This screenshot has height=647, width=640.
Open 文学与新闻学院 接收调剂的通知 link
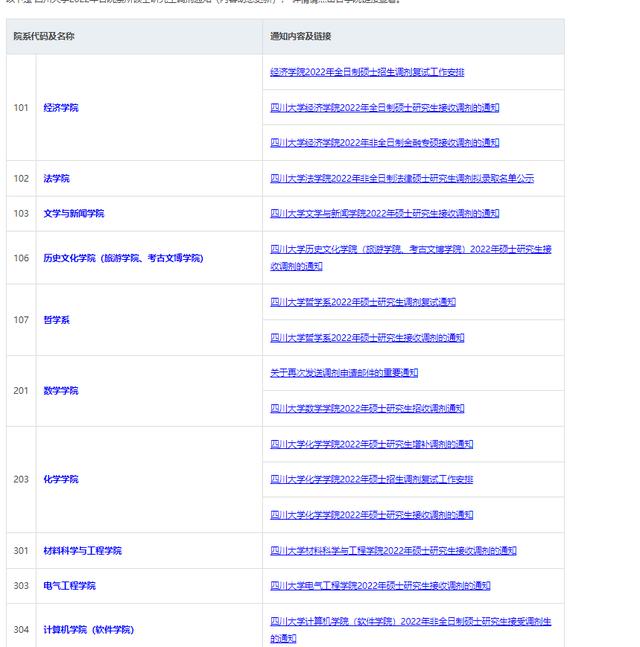[x=384, y=213]
